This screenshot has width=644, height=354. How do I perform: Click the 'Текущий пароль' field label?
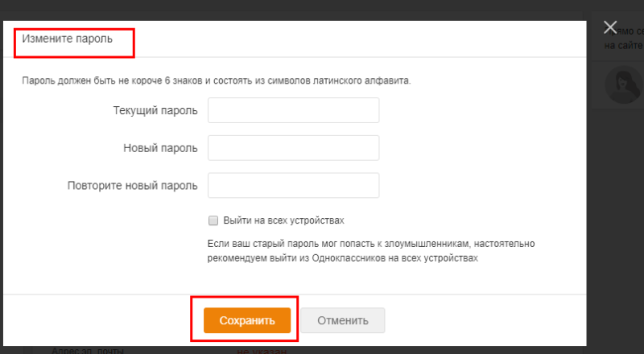coord(155,110)
